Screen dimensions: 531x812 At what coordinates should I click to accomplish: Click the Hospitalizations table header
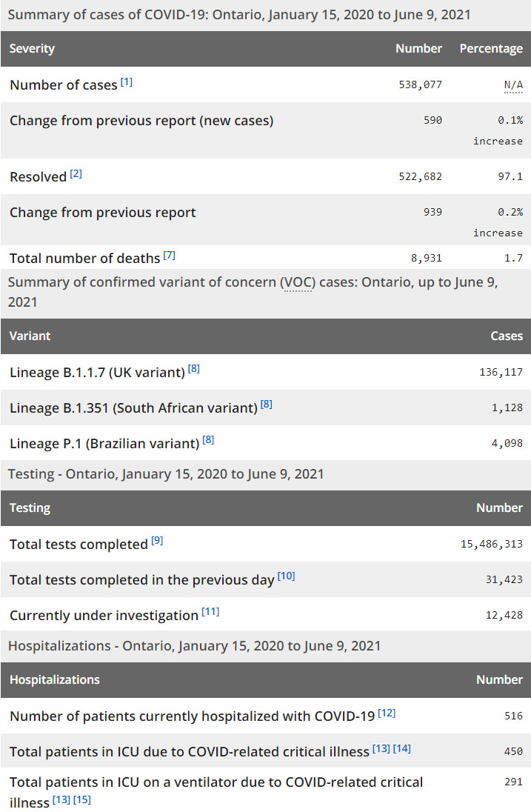coord(55,679)
